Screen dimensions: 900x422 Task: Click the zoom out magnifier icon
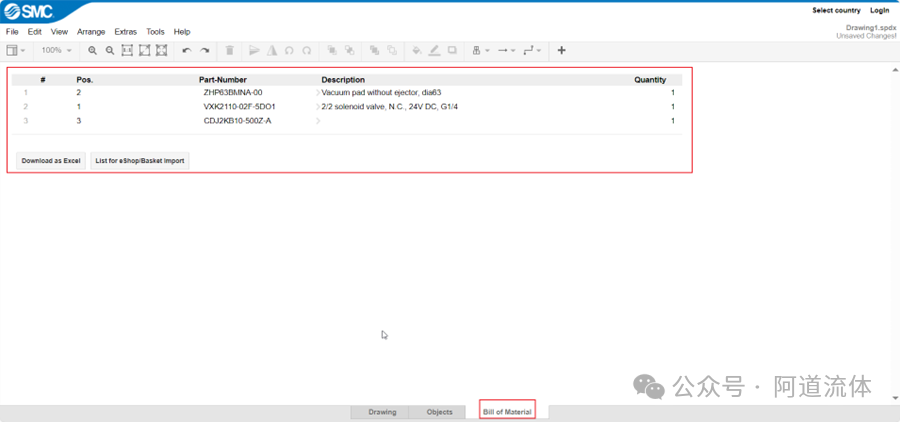(110, 51)
